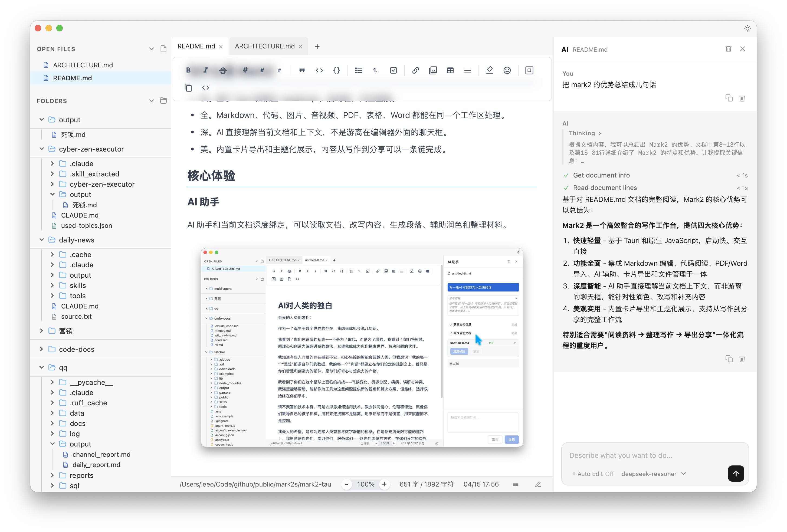Click the lines icon in status bar
The width and height of the screenshot is (787, 532).
(515, 484)
